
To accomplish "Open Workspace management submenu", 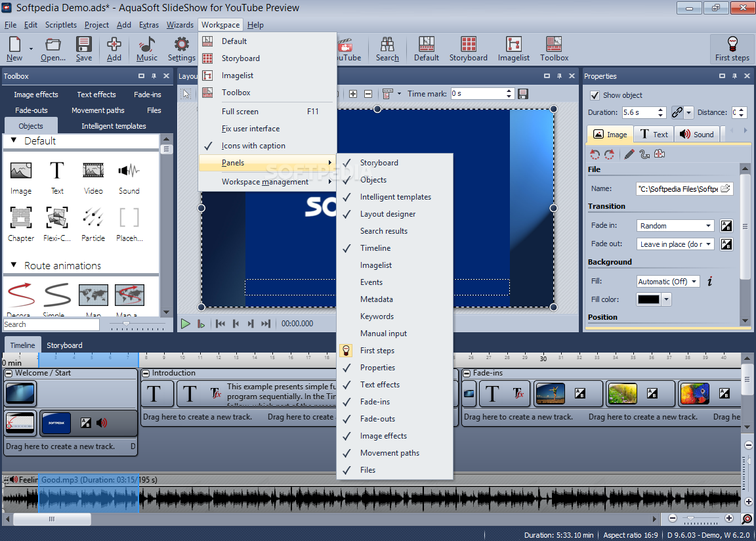I will pyautogui.click(x=268, y=182).
